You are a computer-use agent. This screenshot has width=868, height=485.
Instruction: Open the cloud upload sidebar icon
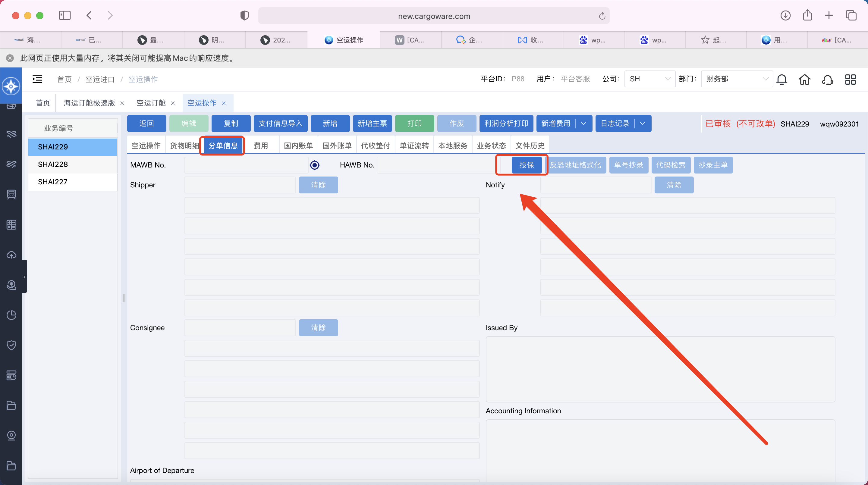pyautogui.click(x=11, y=255)
